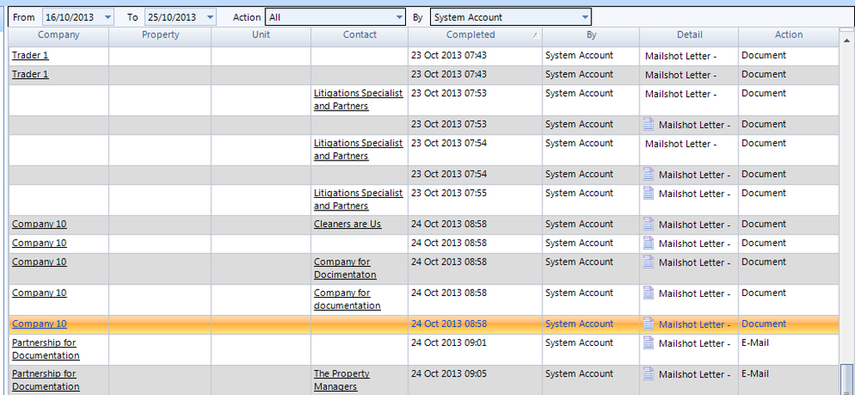The width and height of the screenshot is (855, 395).
Task: Open Partnership for Documentation link at 09:05
Action: coord(45,380)
